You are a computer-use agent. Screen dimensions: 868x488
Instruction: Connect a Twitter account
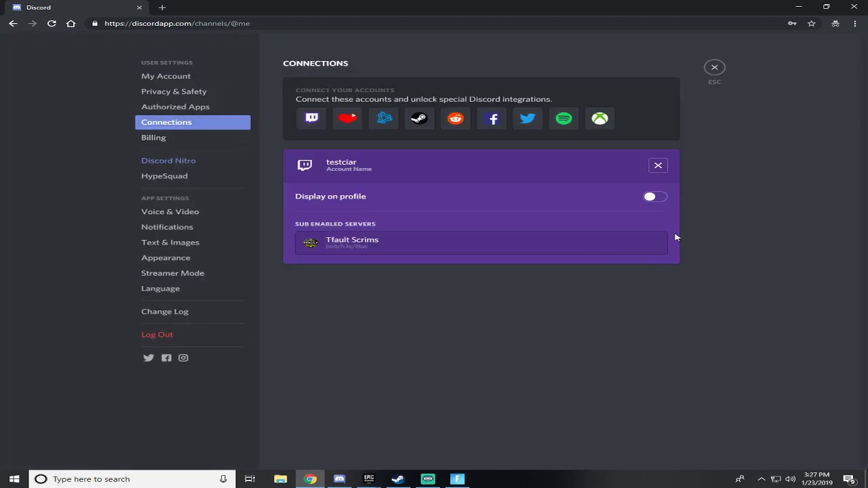pos(528,118)
